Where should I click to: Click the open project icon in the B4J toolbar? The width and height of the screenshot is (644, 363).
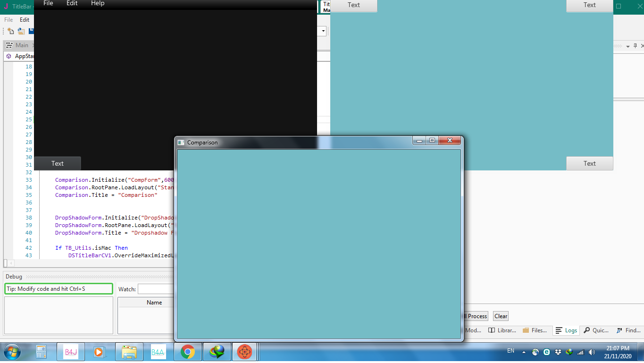(x=21, y=31)
